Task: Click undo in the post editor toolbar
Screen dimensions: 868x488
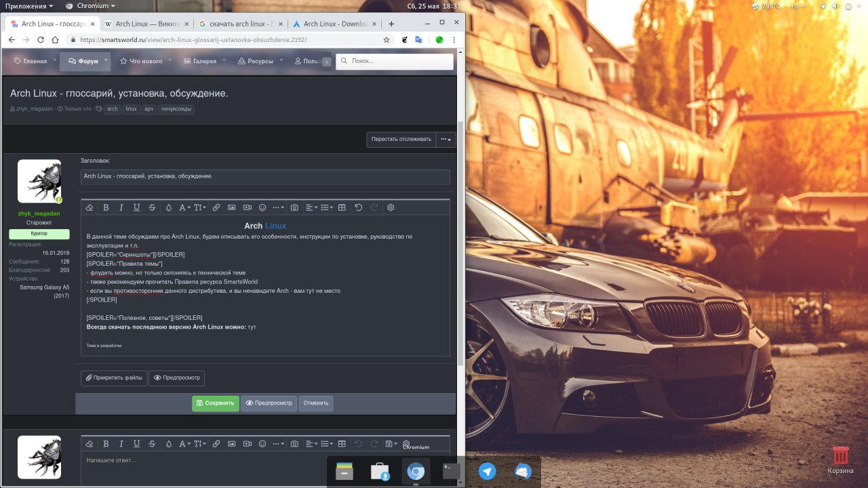Action: point(359,207)
